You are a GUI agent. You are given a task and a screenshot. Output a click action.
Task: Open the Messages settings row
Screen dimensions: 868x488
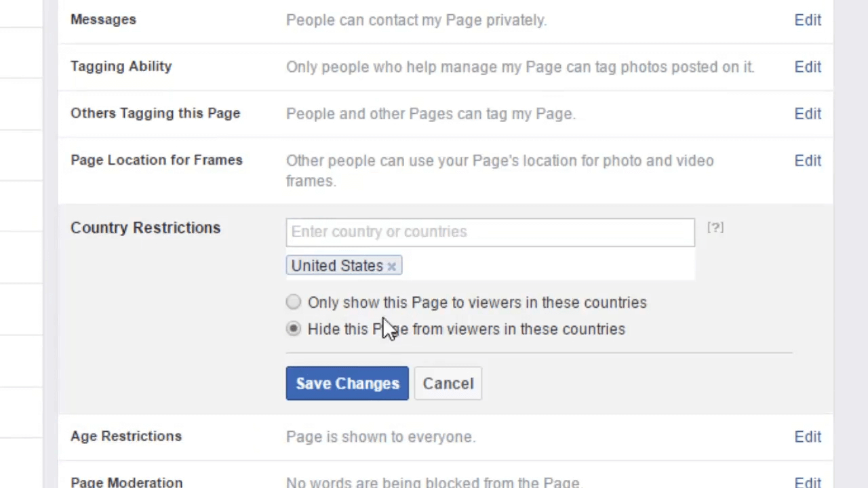tap(446, 20)
